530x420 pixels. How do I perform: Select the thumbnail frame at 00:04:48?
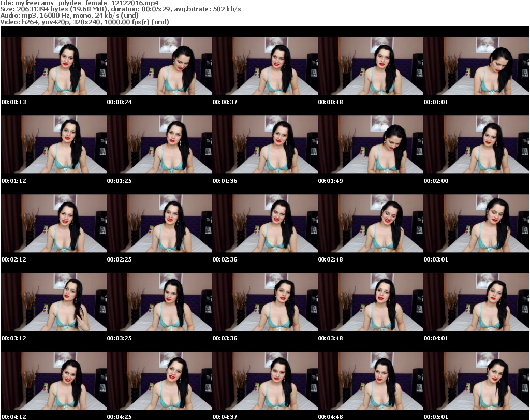tap(371, 381)
